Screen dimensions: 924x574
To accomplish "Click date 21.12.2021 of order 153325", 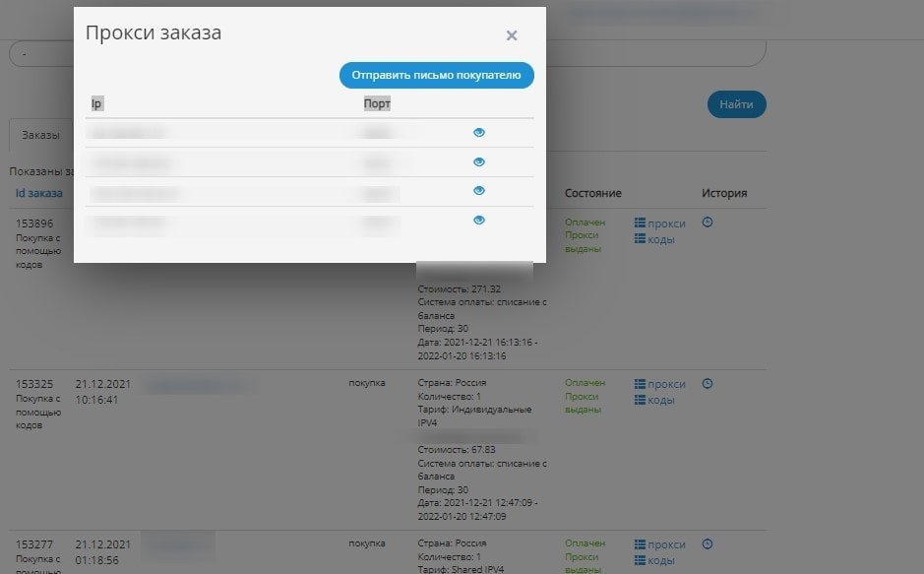I will (x=103, y=384).
